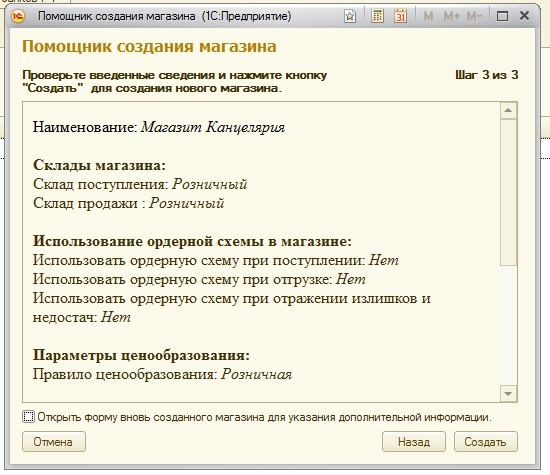The height and width of the screenshot is (475, 550).
Task: Add window to favorites with star icon
Action: click(x=350, y=16)
